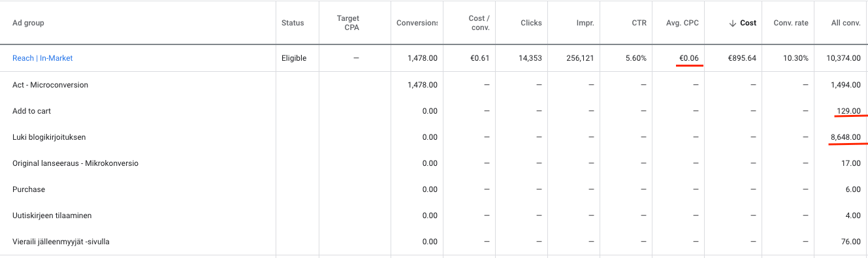Image resolution: width=868 pixels, height=258 pixels.
Task: Sort by the Status column
Action: tap(293, 23)
